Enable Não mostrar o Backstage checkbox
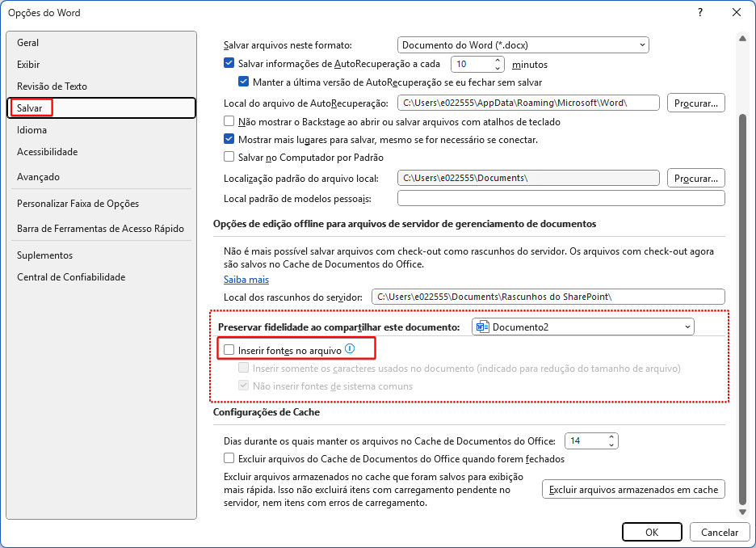756x548 pixels. (229, 121)
